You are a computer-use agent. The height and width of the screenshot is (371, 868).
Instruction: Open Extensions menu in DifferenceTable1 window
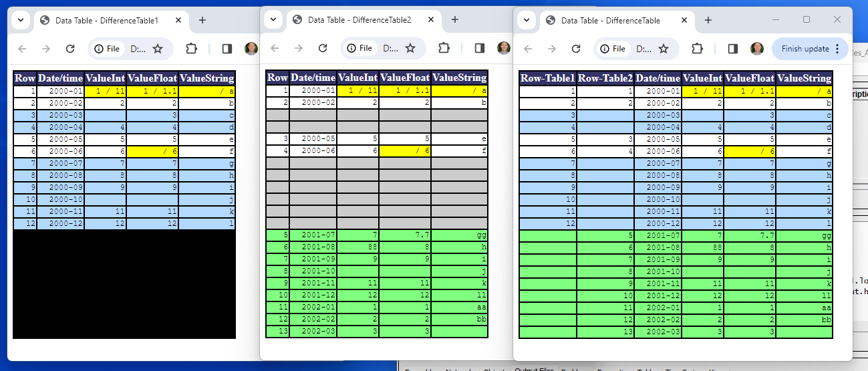192,49
